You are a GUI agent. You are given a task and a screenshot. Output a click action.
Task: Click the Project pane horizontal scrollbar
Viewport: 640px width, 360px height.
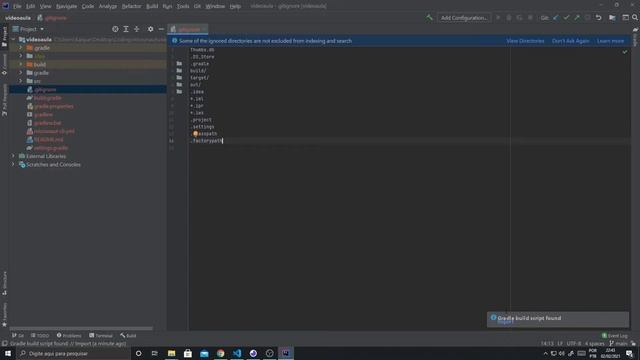point(81,328)
